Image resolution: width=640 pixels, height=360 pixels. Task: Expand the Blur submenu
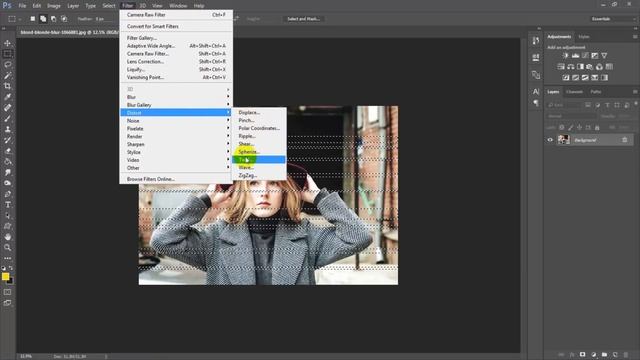click(176, 97)
